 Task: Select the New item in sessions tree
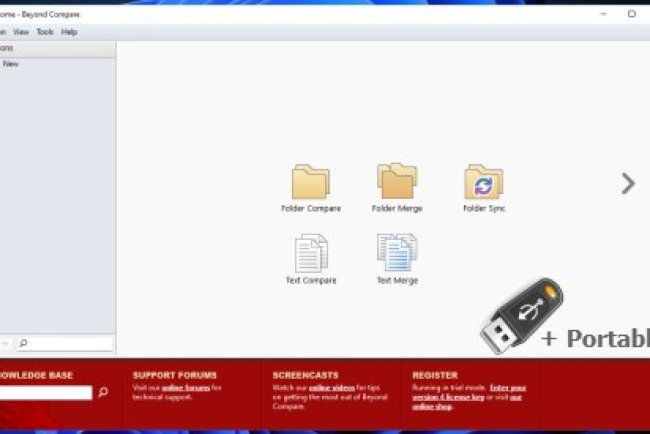(10, 64)
